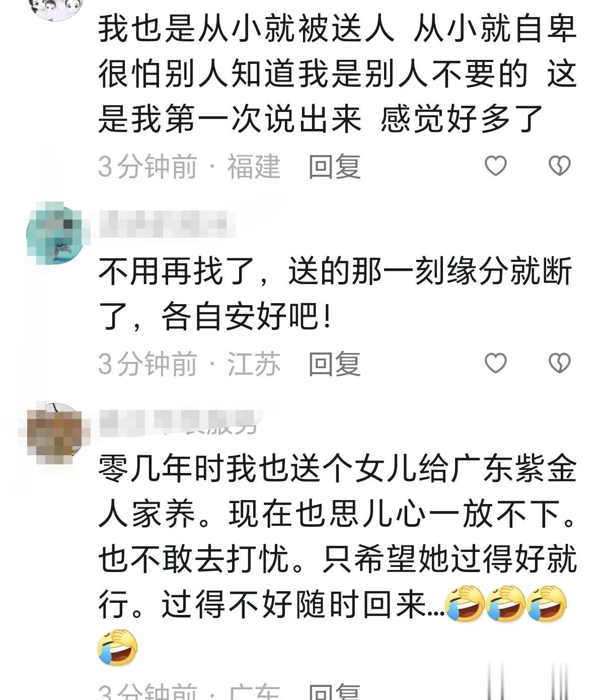
Task: Tap the broken heart icon on the Jiangsu comment
Action: [x=559, y=363]
